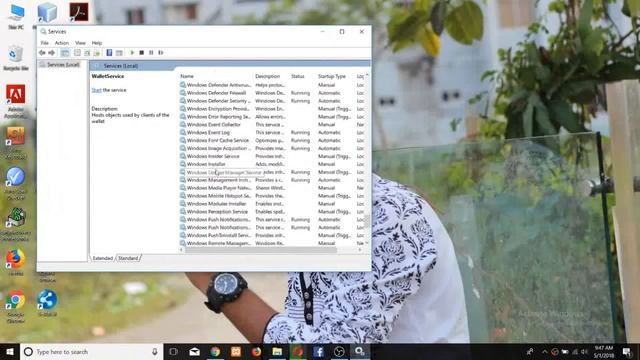Open the Recycle Bin desktop icon

point(16,58)
